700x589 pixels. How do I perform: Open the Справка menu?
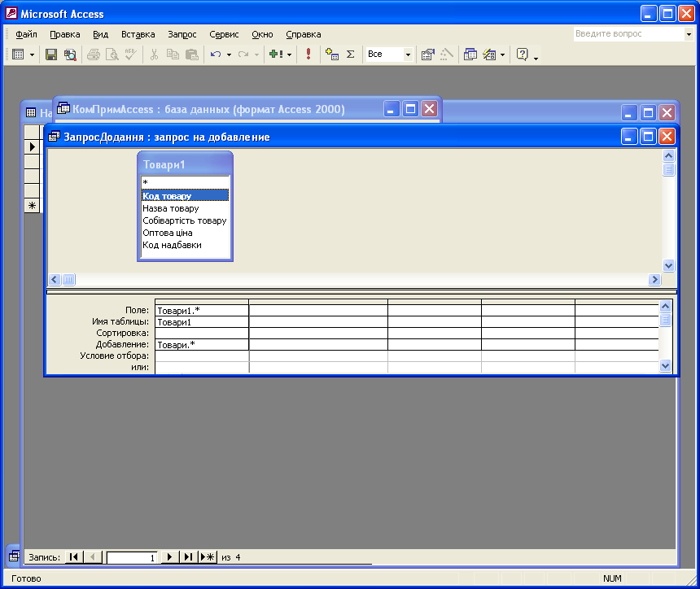[303, 34]
